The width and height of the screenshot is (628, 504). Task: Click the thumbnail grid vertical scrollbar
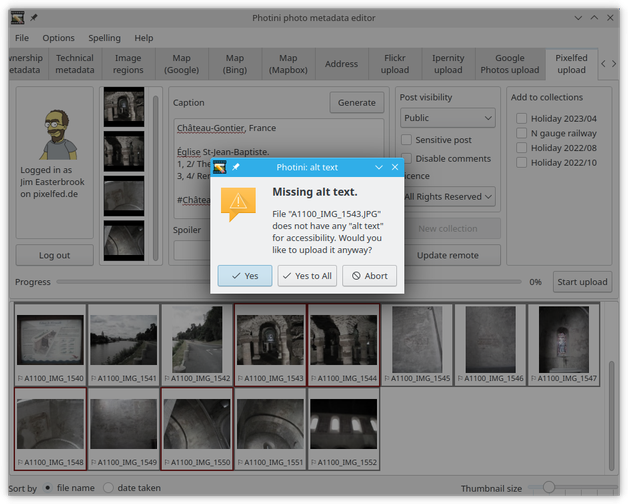click(x=611, y=416)
